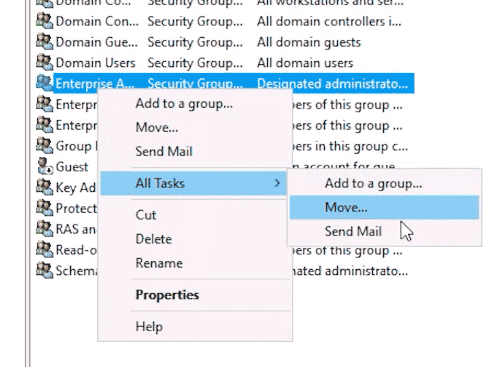Screen dimensions: 503x367
Task: Click Security Group... type in Domain Users row
Action: click(x=195, y=63)
